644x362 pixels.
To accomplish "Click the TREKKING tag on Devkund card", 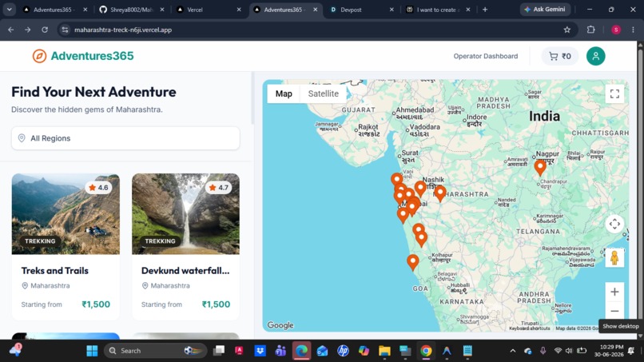I will point(160,241).
